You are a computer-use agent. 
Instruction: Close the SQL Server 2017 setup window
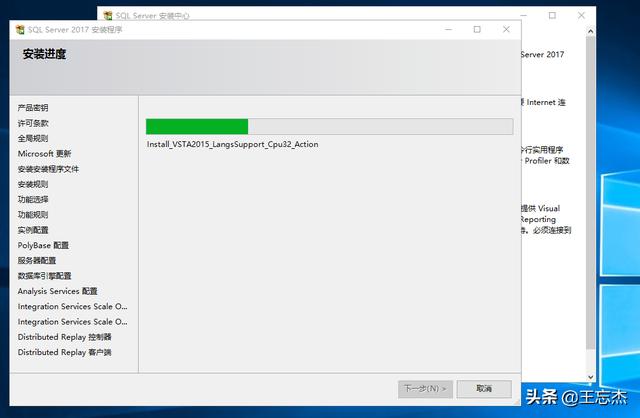(x=506, y=29)
